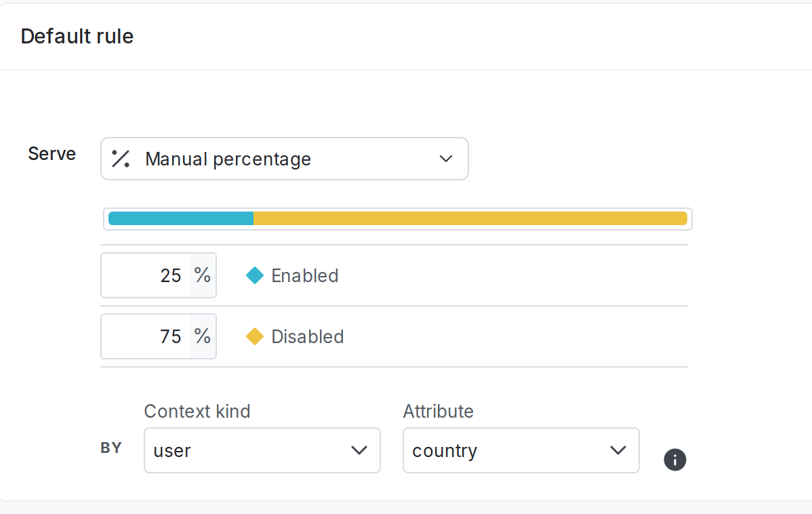The height and width of the screenshot is (514, 812).
Task: Click the teal segment of the rollout bar
Action: [180, 218]
